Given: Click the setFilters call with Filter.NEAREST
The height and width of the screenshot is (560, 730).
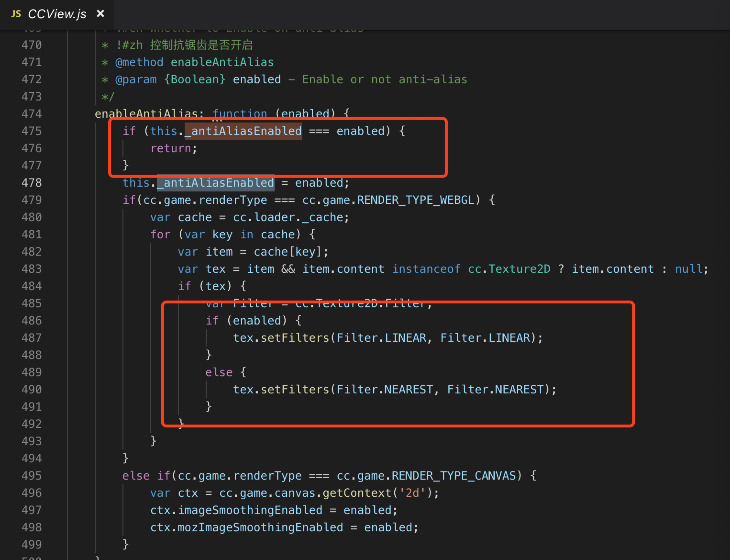Looking at the screenshot, I should [x=294, y=390].
